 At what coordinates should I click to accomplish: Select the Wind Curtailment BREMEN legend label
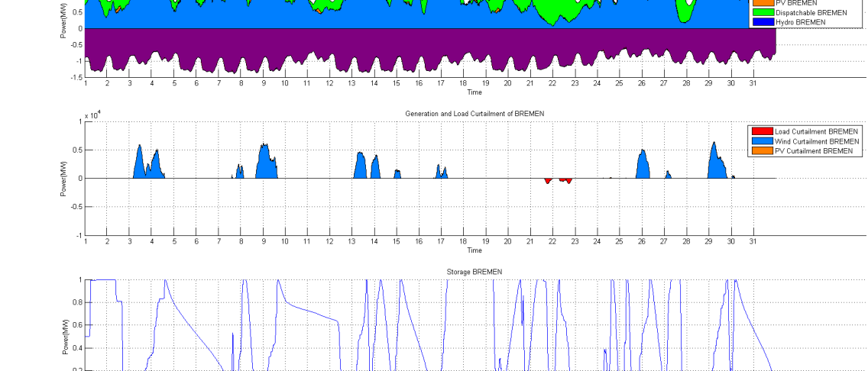click(x=817, y=141)
